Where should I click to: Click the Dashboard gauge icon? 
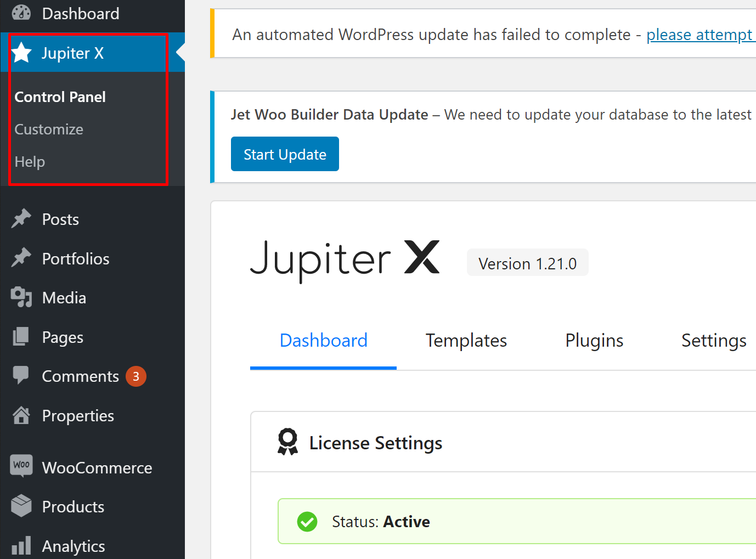(21, 12)
